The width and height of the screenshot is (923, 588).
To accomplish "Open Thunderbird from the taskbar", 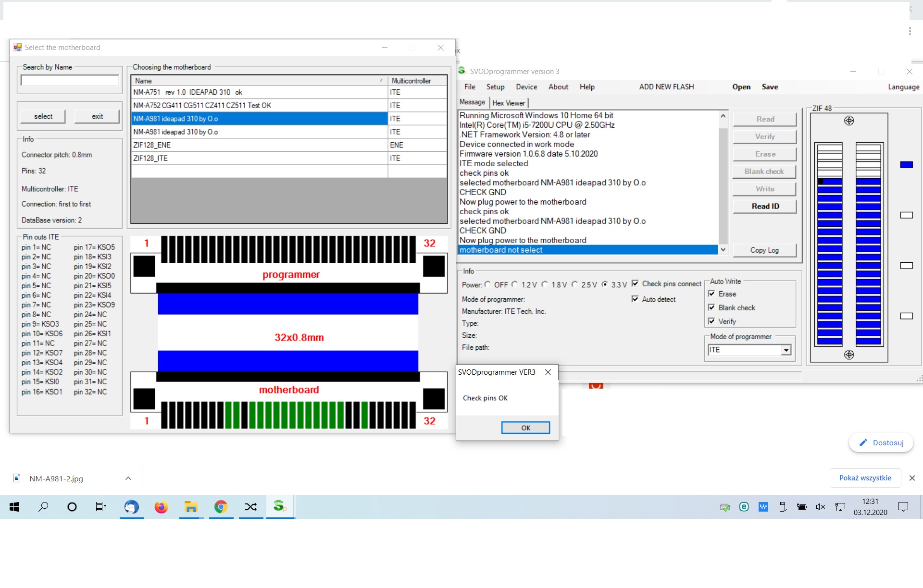I will pos(131,507).
